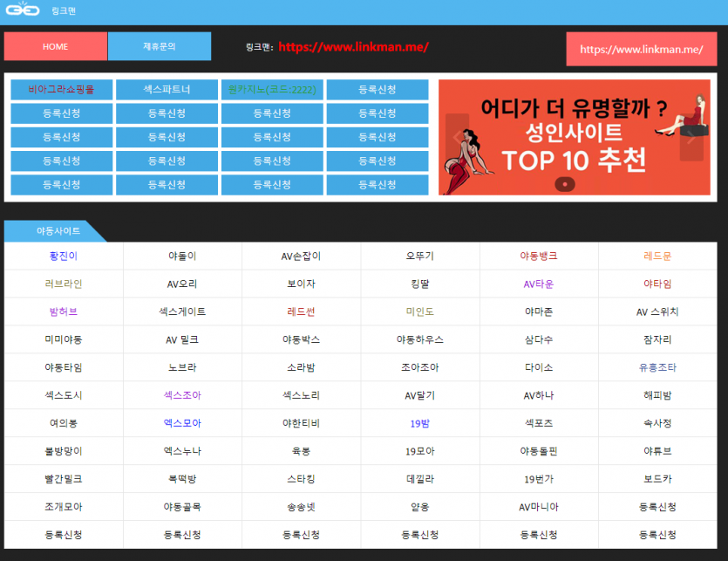Go to previous banner slide arrow
728x561 pixels.
tap(458, 137)
